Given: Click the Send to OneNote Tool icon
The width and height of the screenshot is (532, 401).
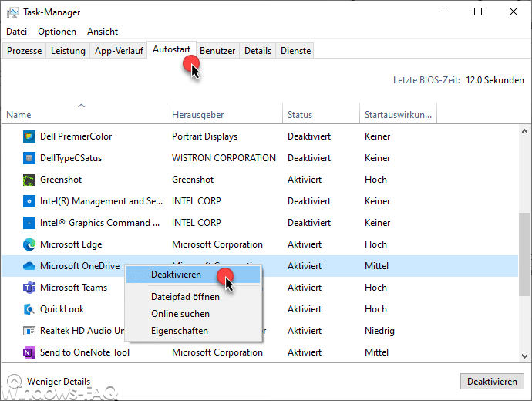Looking at the screenshot, I should pos(29,352).
